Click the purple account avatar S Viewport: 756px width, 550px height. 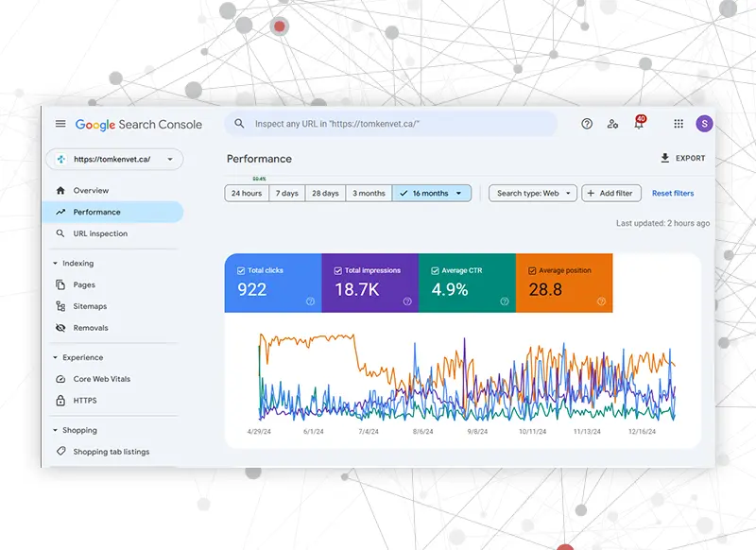click(x=704, y=124)
